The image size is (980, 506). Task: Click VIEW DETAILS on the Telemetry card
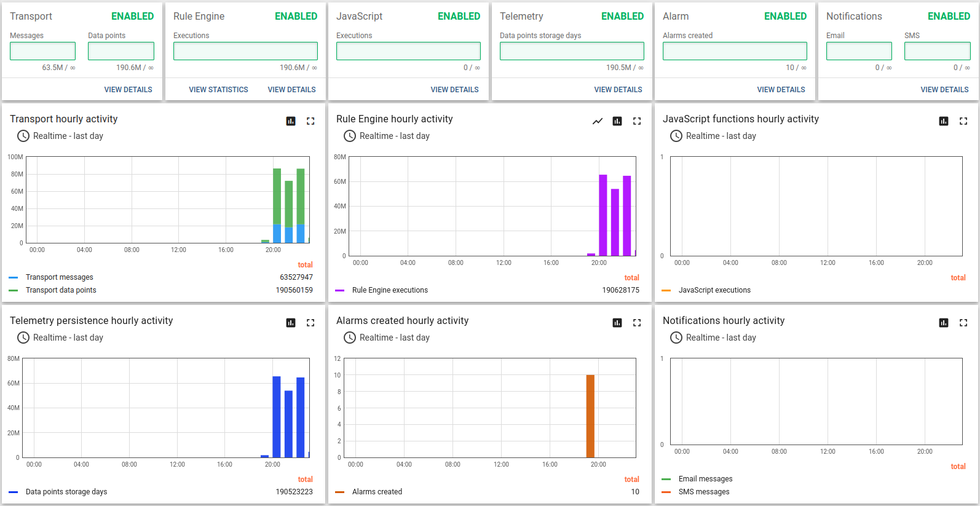point(618,90)
